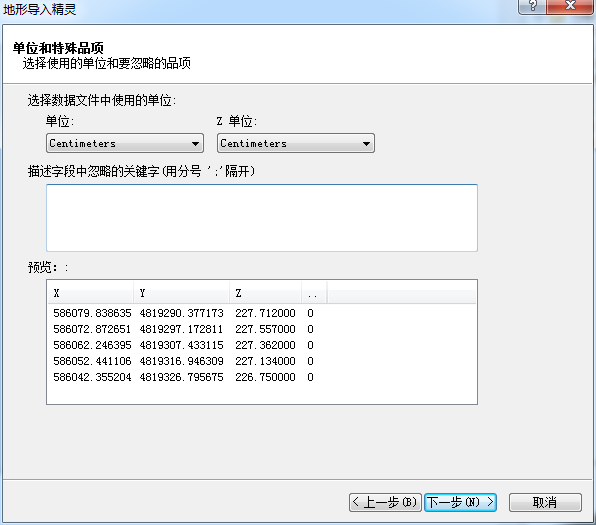The image size is (596, 525).
Task: Click the Z column header
Action: 266,293
